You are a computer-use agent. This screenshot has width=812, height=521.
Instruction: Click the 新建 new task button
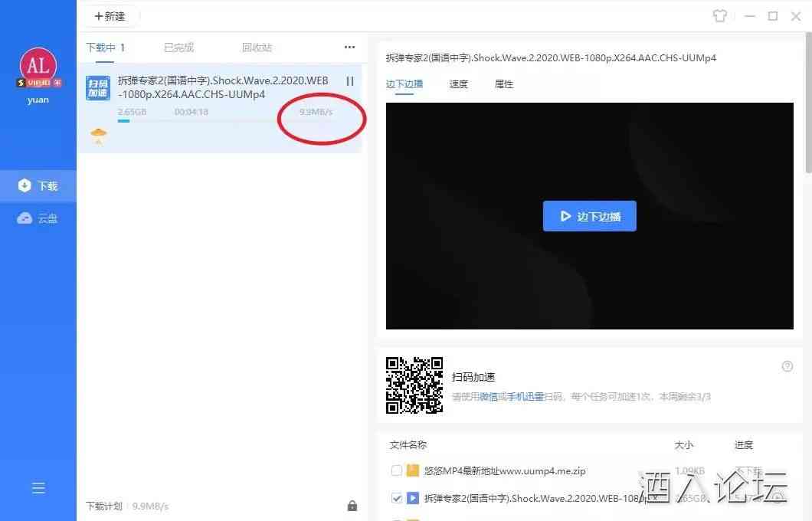pos(112,16)
